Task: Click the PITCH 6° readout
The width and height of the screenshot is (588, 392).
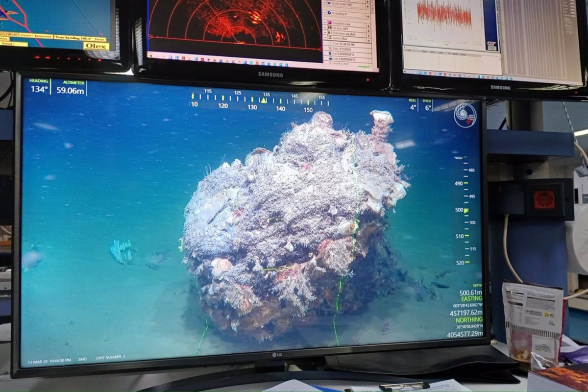Action: [427, 105]
